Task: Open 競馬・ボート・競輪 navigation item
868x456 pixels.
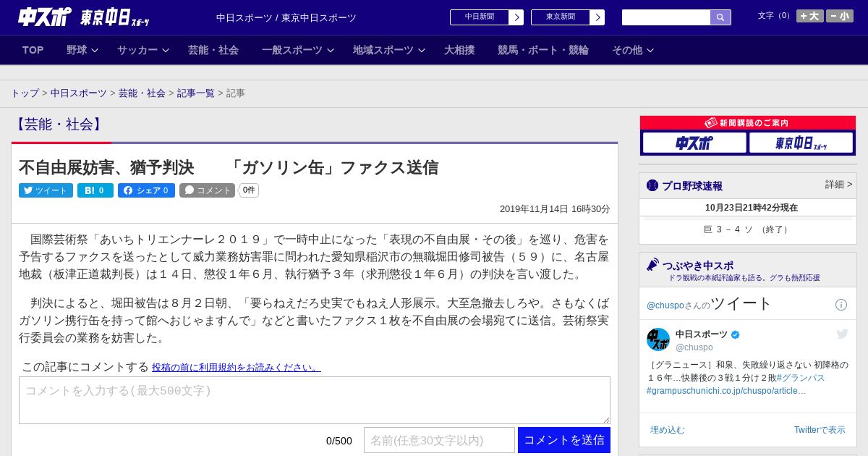Action: [x=543, y=50]
